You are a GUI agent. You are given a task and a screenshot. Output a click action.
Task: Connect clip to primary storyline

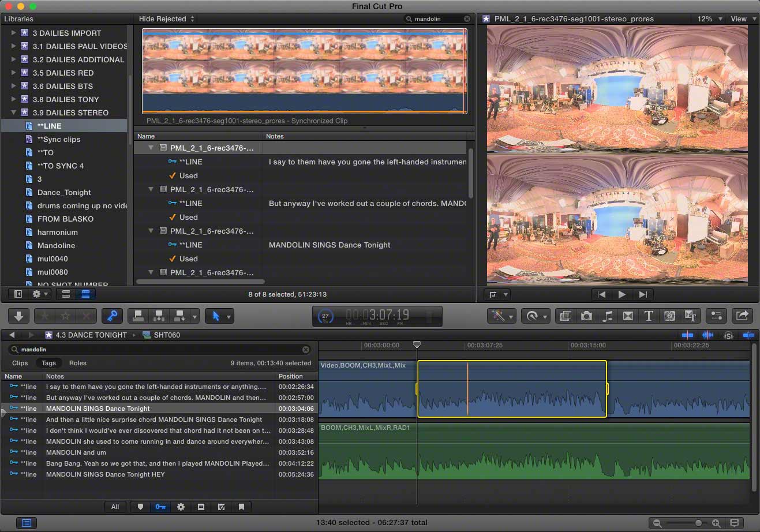tap(138, 316)
